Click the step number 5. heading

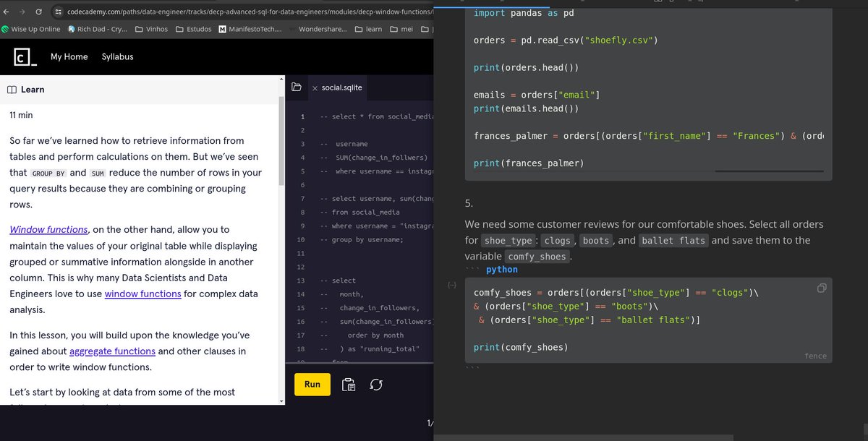(469, 203)
